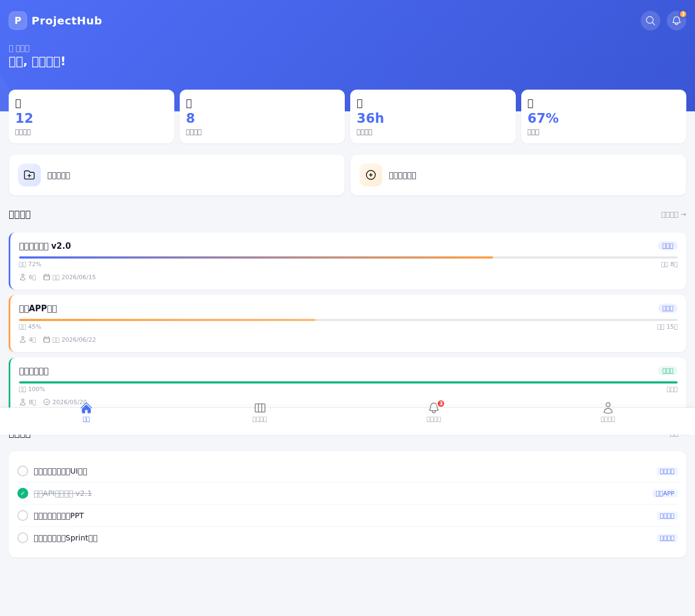
Task: Click the circled plus quick-add icon
Action: [x=371, y=175]
